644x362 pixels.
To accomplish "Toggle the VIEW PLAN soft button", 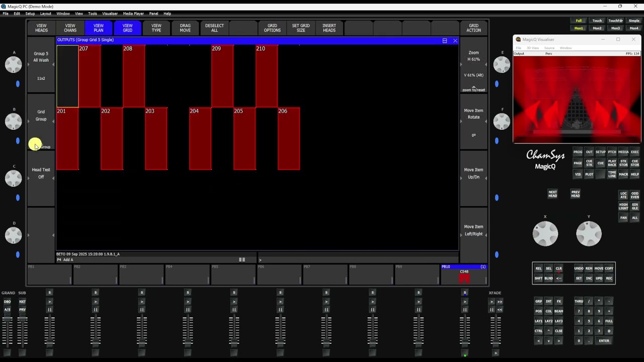I will tap(99, 28).
